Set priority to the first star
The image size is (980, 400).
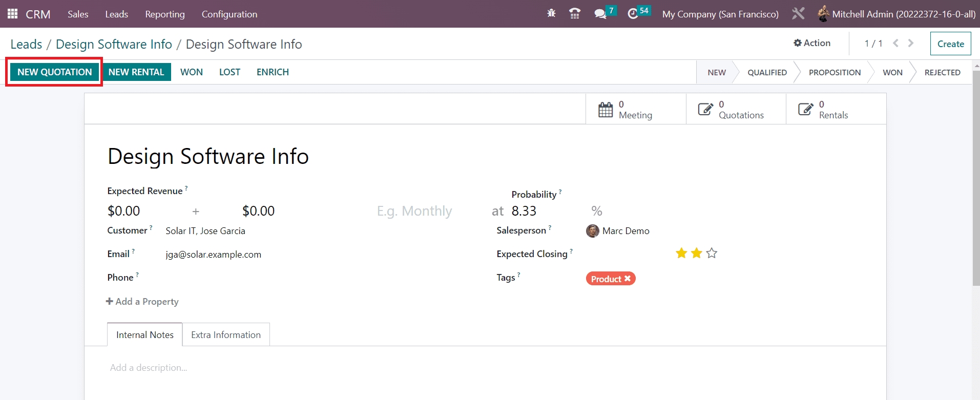point(681,253)
